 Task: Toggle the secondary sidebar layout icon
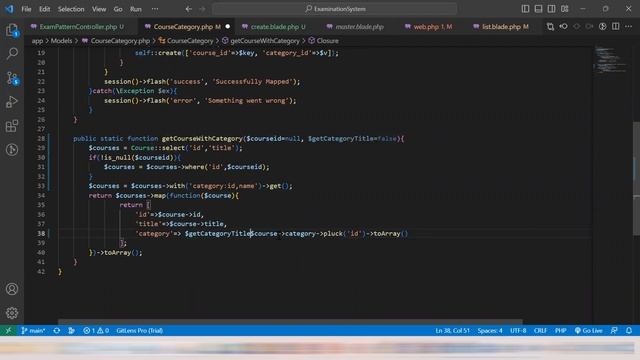coord(551,9)
